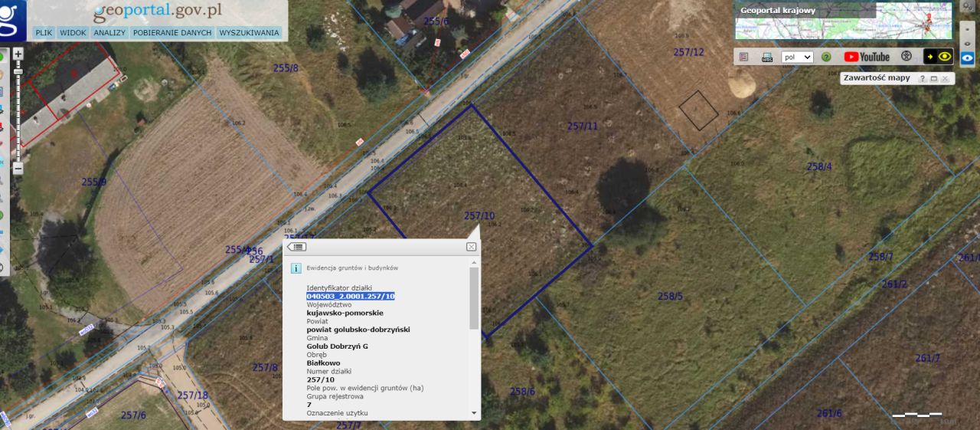Click the kujawsko-pomorskie value
This screenshot has width=980, height=430.
pyautogui.click(x=345, y=313)
